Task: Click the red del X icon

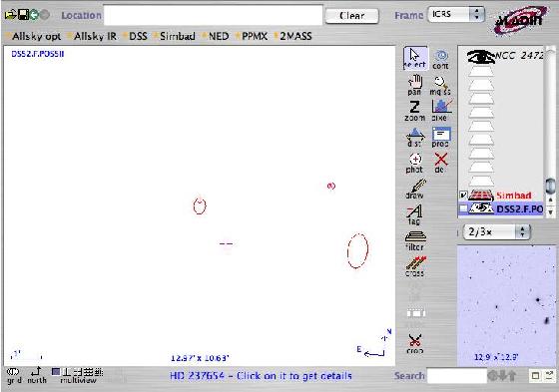Action: pos(440,164)
